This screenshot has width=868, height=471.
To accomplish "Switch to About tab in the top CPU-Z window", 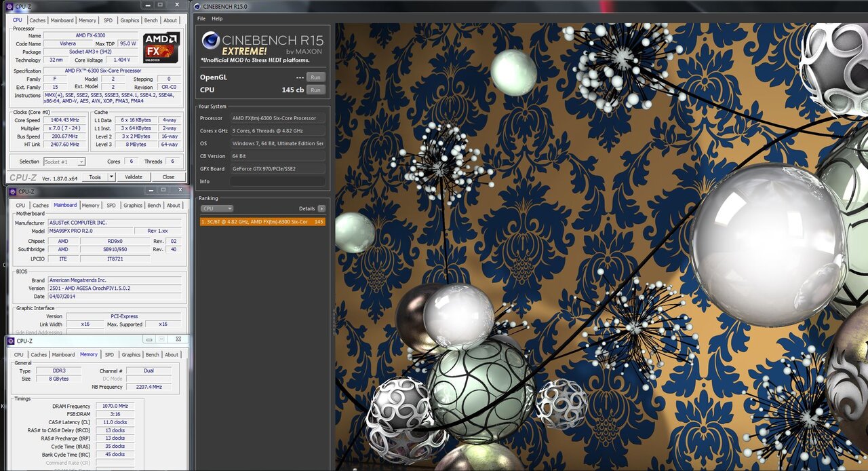I will tap(170, 20).
